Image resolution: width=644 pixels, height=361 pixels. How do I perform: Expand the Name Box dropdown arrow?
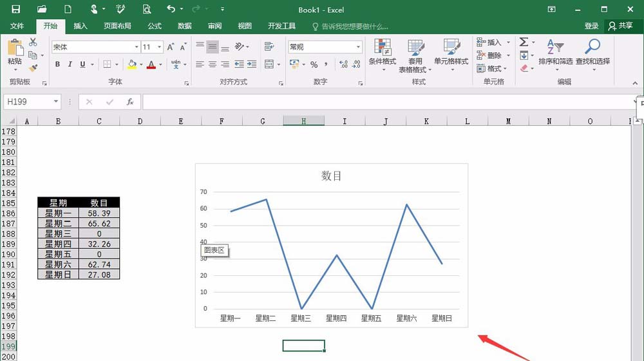(x=56, y=102)
